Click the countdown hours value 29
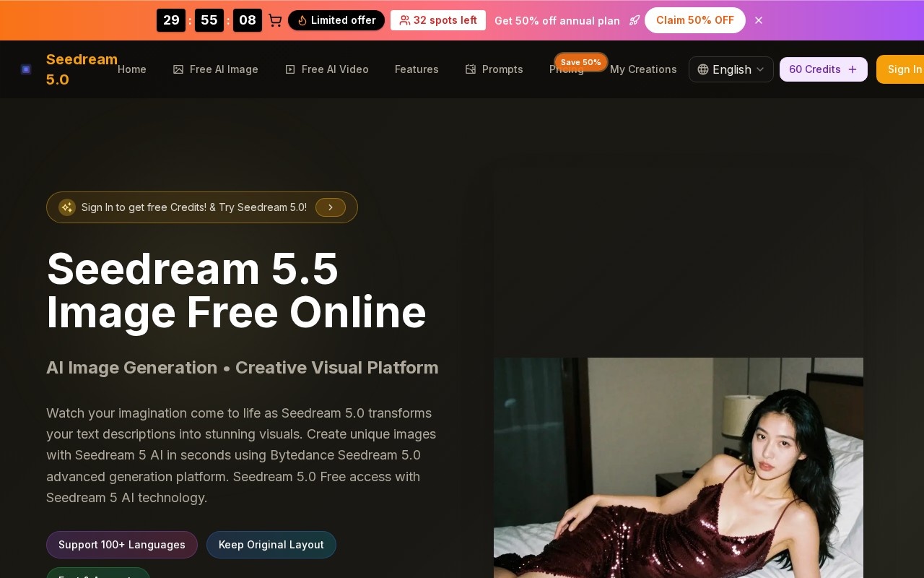This screenshot has height=578, width=924. coord(171,20)
